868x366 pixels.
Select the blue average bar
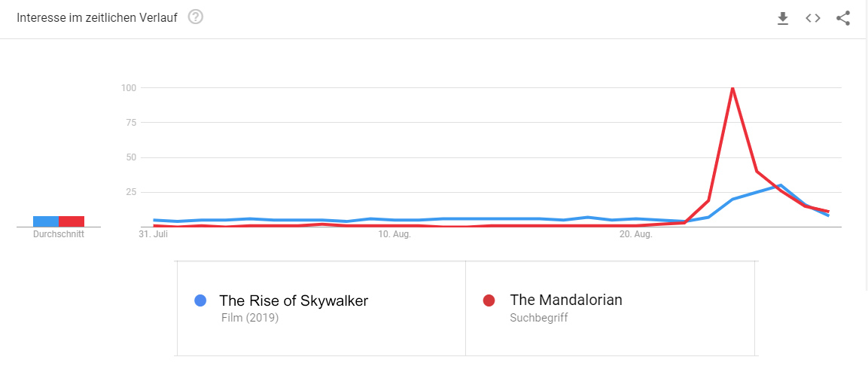point(46,221)
